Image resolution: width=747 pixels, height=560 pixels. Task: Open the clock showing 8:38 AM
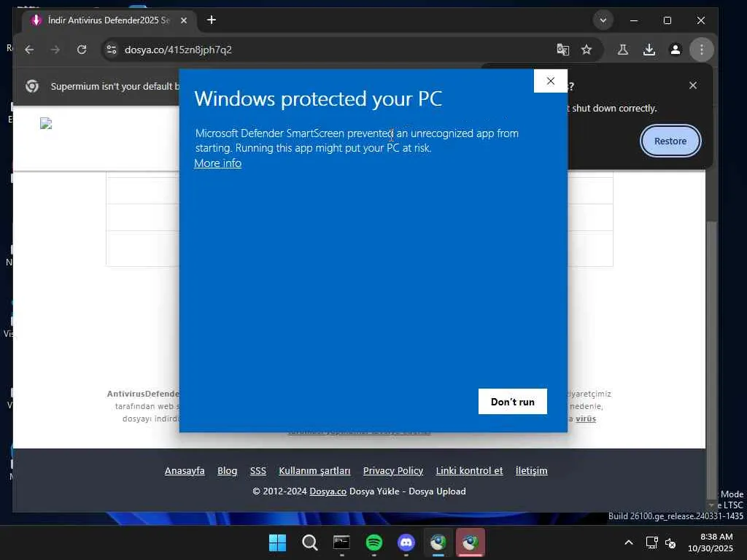click(711, 542)
